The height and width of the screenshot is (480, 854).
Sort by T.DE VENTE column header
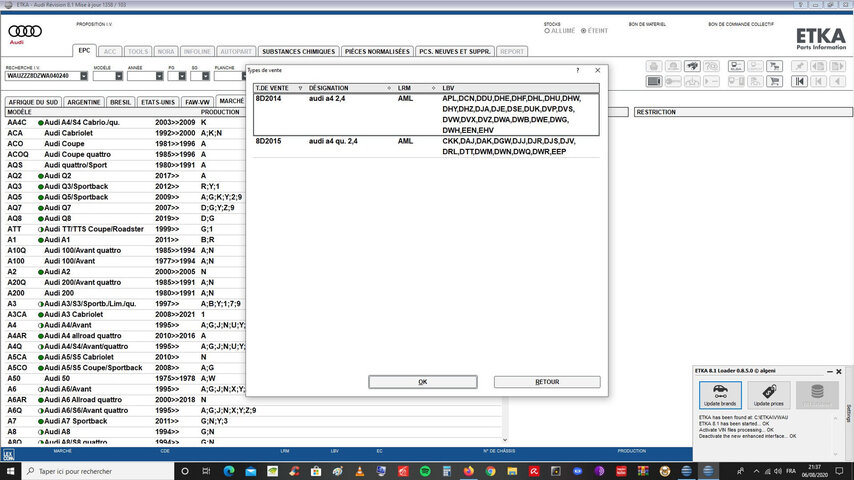click(x=279, y=88)
